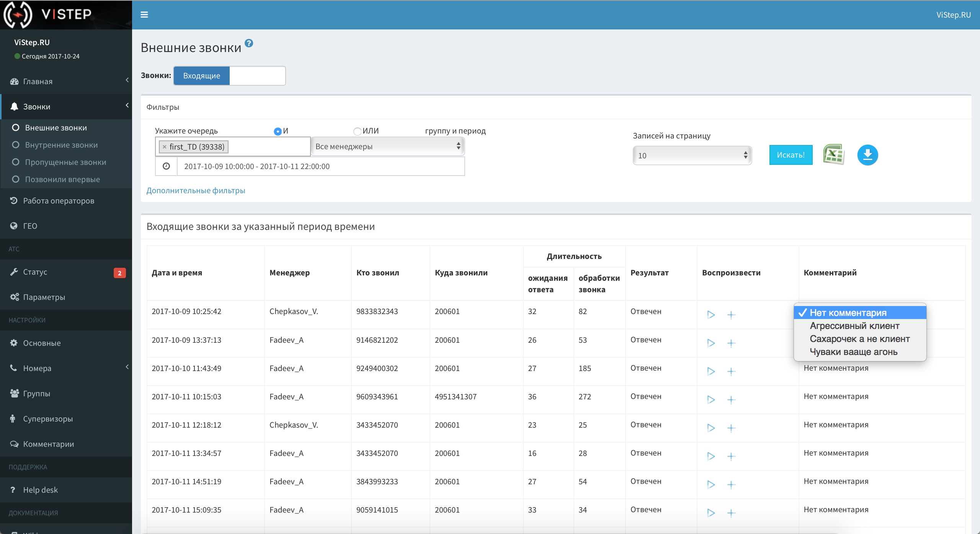Add a comment to the 13:37:13 call via plus icon
The height and width of the screenshot is (534, 980).
coord(731,343)
